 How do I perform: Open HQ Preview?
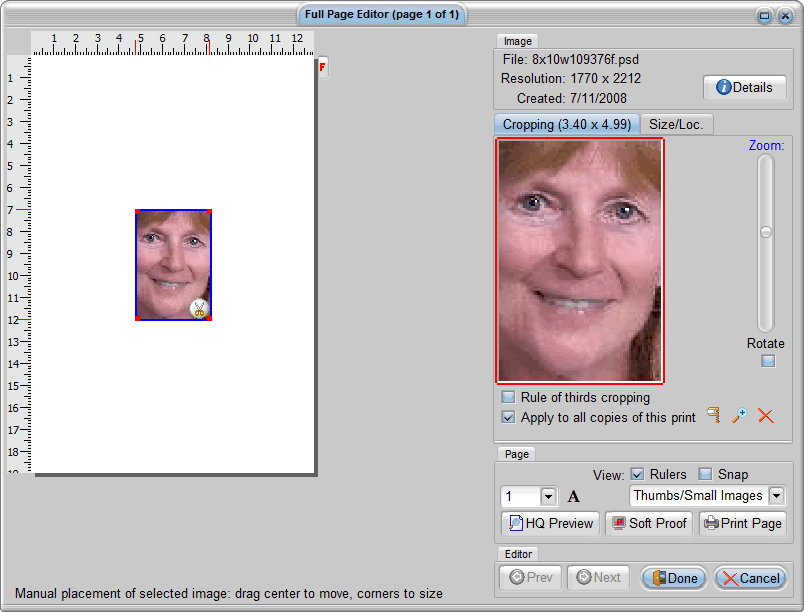[550, 523]
